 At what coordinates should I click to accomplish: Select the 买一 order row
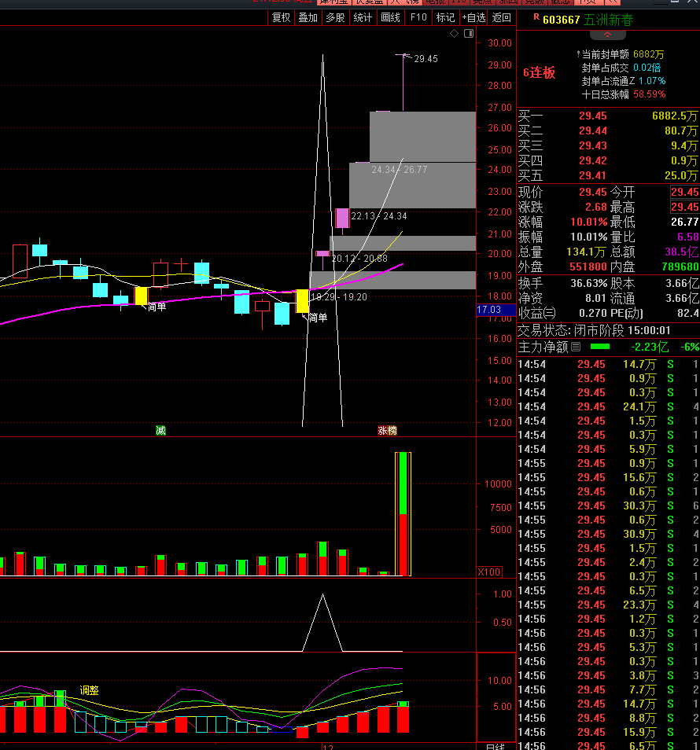pos(608,116)
